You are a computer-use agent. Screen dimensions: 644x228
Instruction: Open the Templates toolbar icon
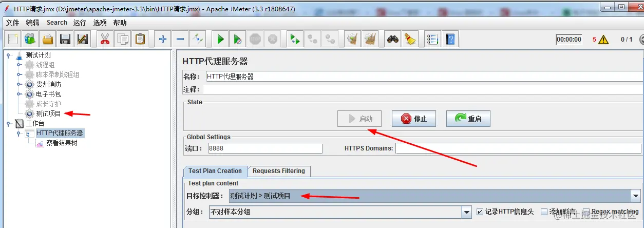30,39
